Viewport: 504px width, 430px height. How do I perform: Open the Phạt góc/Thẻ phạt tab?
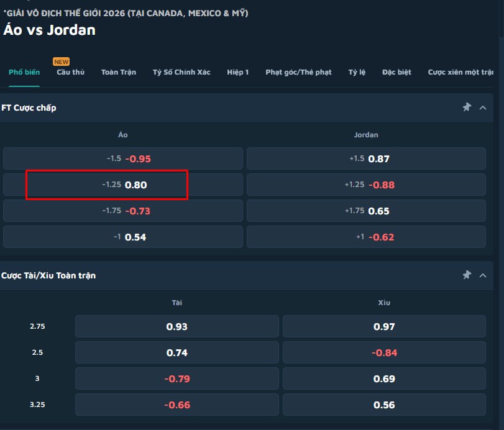[298, 72]
